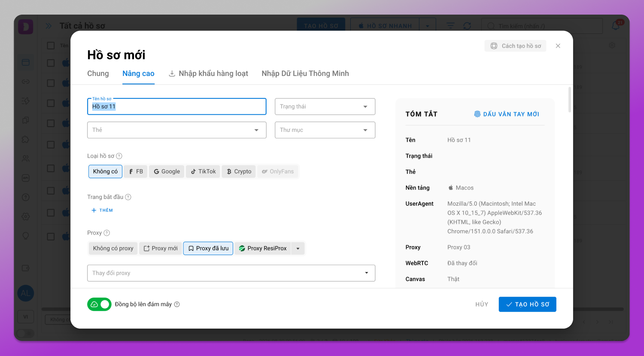Click the Thật Canvas value
644x356 pixels.
453,279
